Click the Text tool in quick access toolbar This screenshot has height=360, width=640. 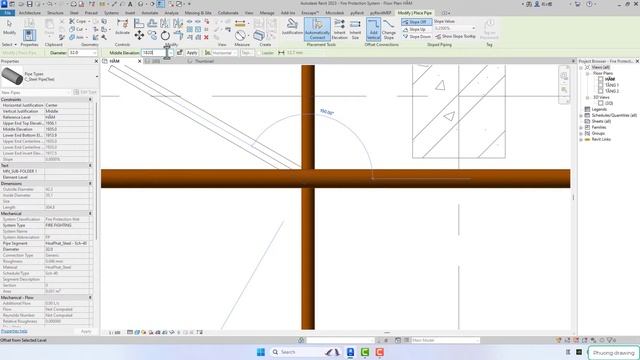click(x=130, y=4)
